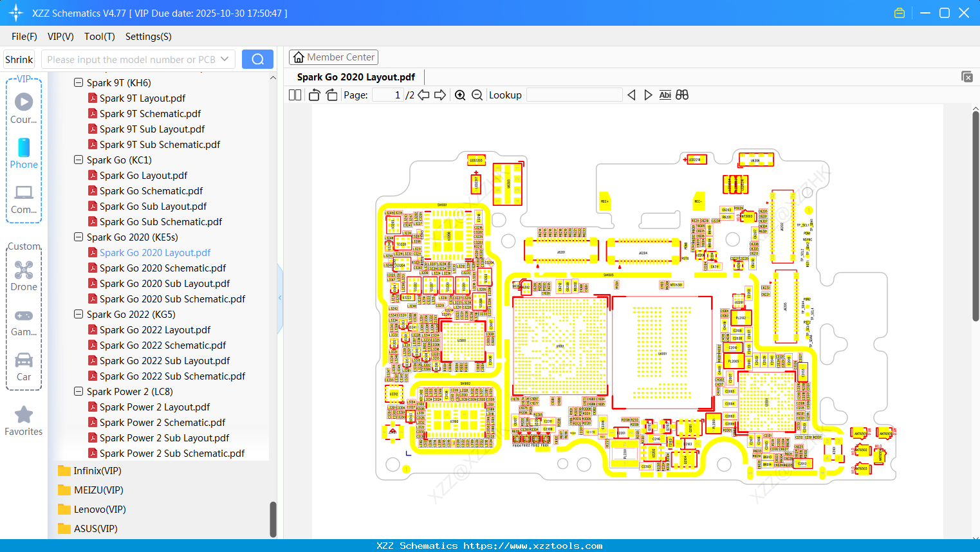Screen dimensions: 980x552
Task: Collapse the Spark Power 2 (LC8) group
Action: tap(78, 391)
